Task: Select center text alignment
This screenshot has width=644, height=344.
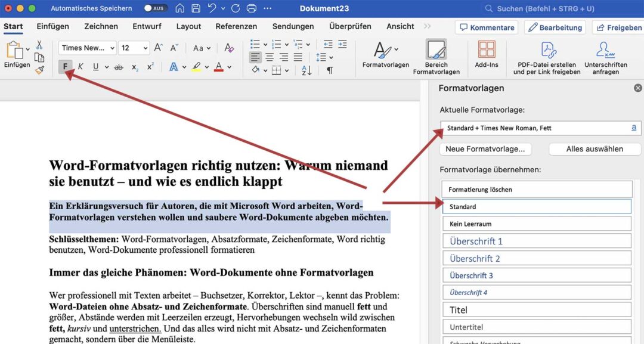Action: click(x=268, y=57)
